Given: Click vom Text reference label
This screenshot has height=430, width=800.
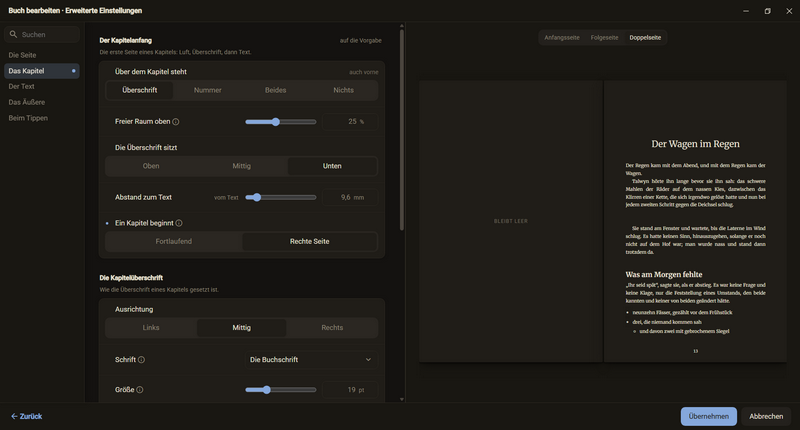Looking at the screenshot, I should coord(226,198).
